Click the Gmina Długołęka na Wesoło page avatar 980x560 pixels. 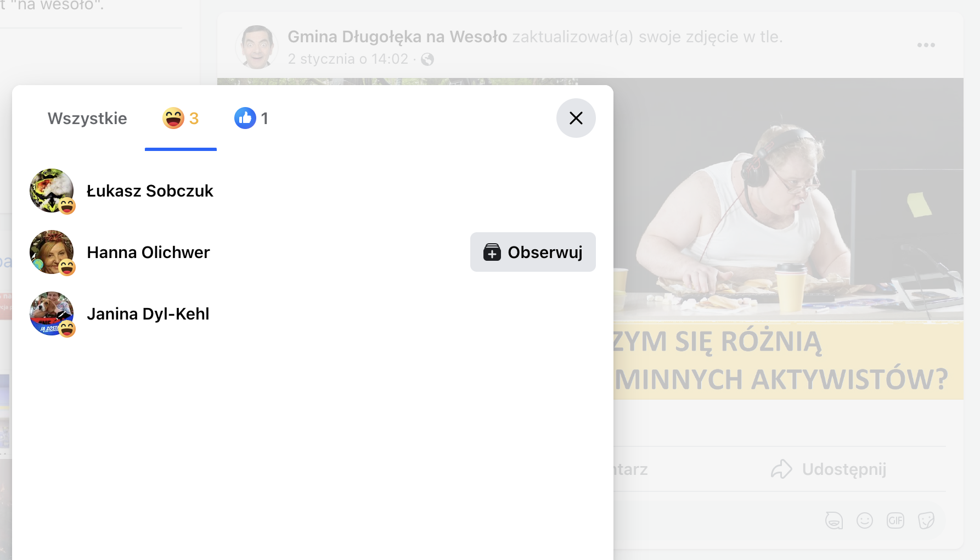pos(257,47)
